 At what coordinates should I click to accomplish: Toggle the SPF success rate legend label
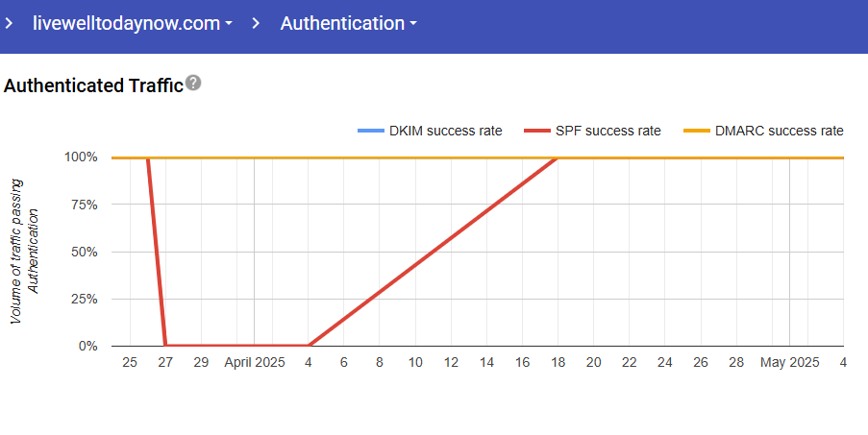click(608, 131)
